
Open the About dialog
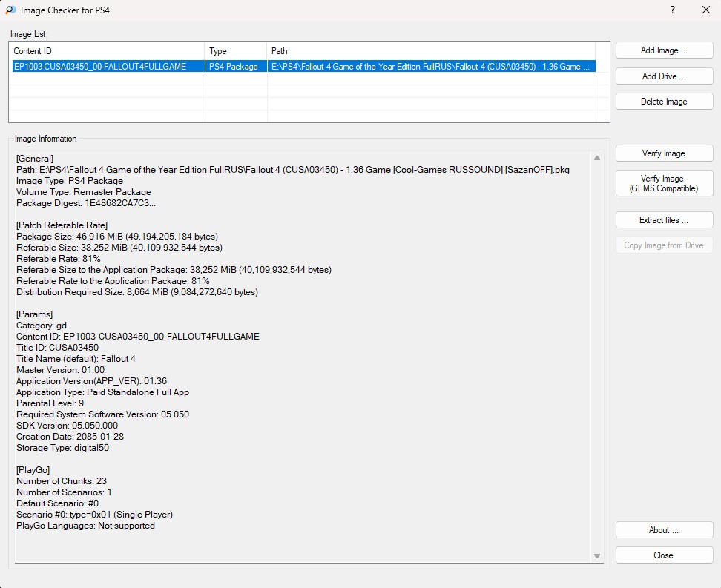(664, 530)
